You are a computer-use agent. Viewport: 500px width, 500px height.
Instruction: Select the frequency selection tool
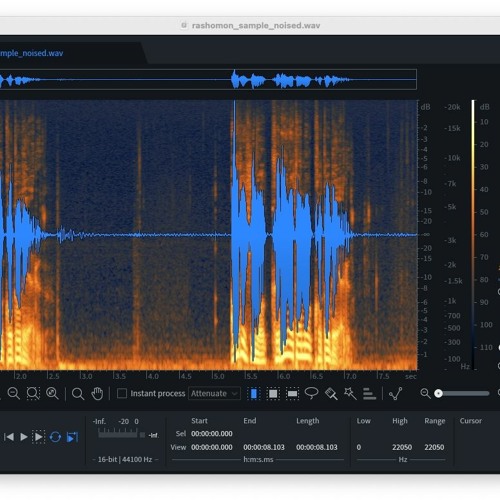292,394
